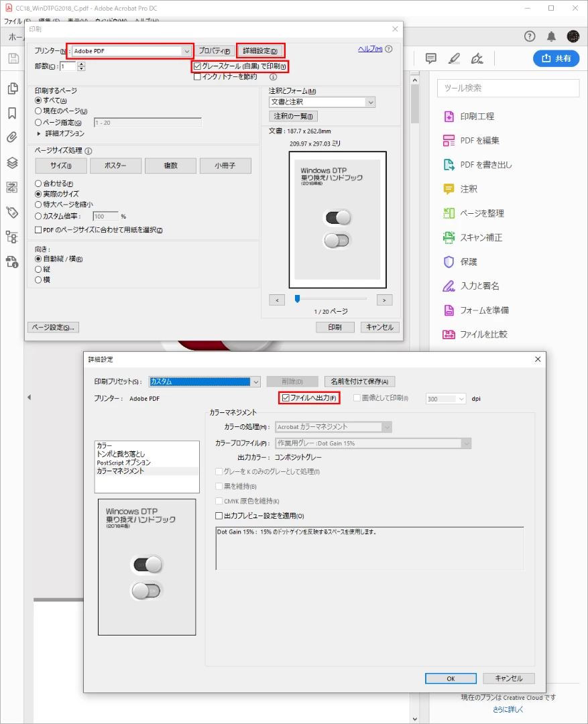Click the page preview slider handle
This screenshot has height=724, width=588.
(298, 299)
